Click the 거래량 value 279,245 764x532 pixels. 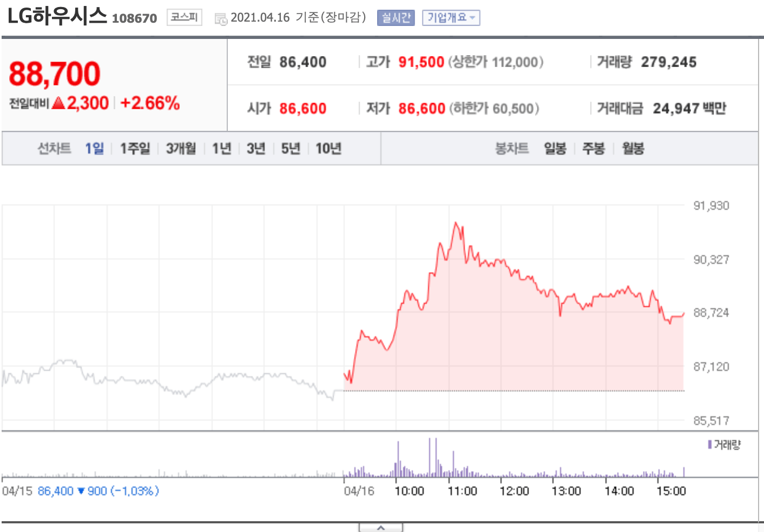(669, 62)
